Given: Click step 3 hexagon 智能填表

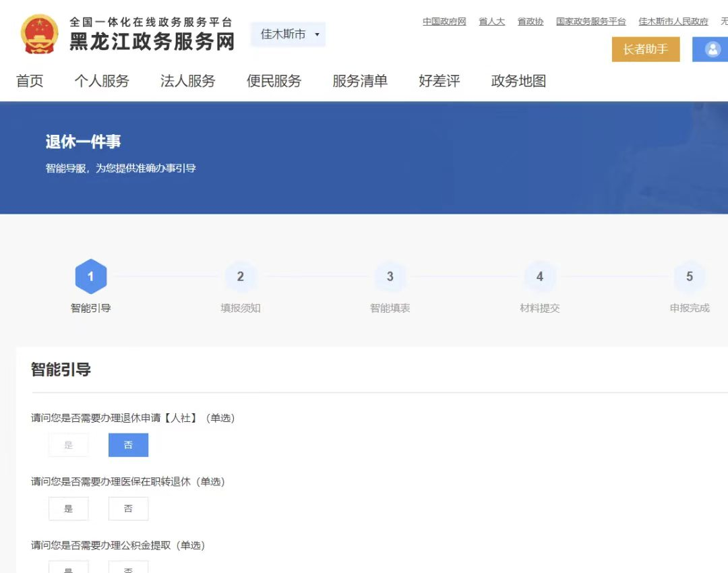Looking at the screenshot, I should 390,276.
